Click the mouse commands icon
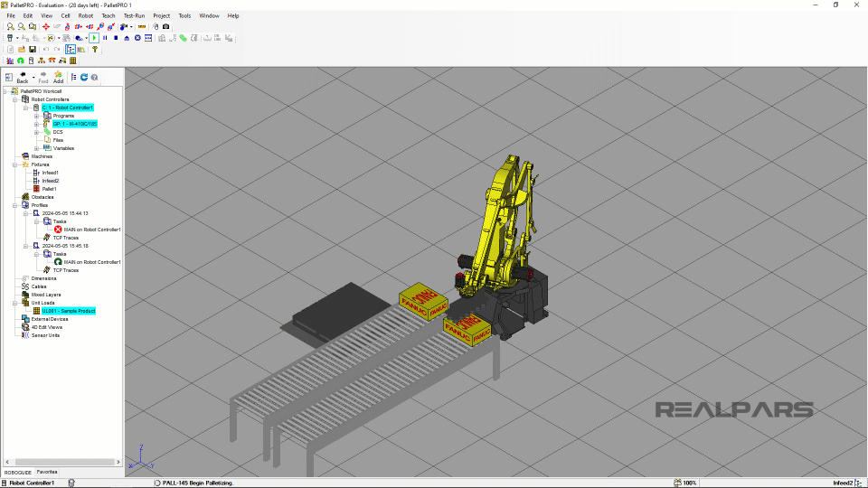The image size is (868, 488). click(156, 26)
